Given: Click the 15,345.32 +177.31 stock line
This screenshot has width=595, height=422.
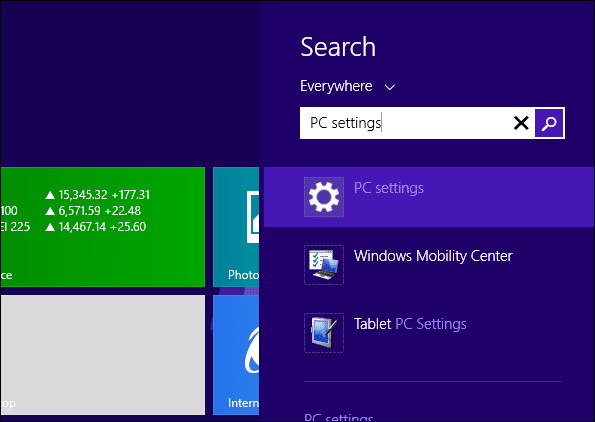Looking at the screenshot, I should click(x=98, y=195).
